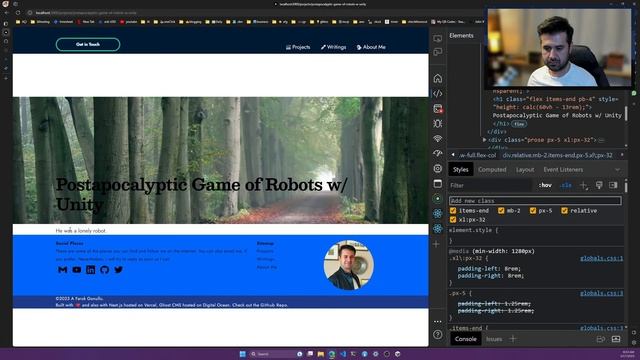Viewport: 640px width, 360px height.
Task: Click the element.style rule line
Action: (x=473, y=230)
